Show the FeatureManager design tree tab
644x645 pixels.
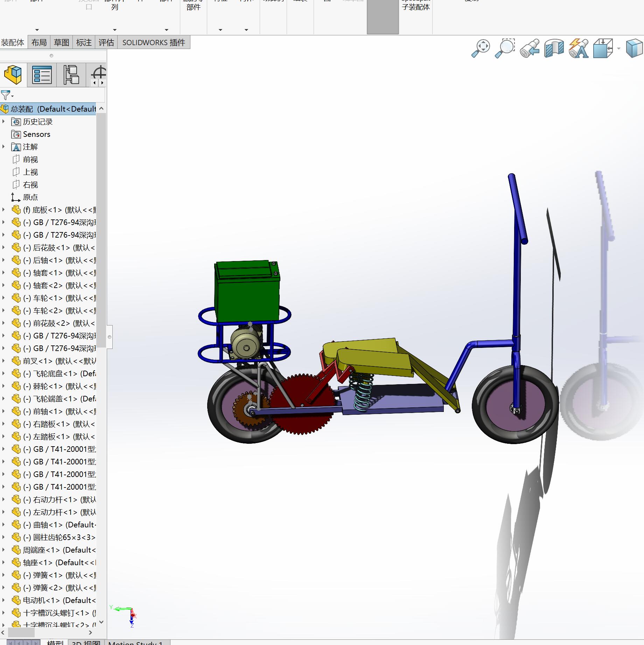(13, 75)
